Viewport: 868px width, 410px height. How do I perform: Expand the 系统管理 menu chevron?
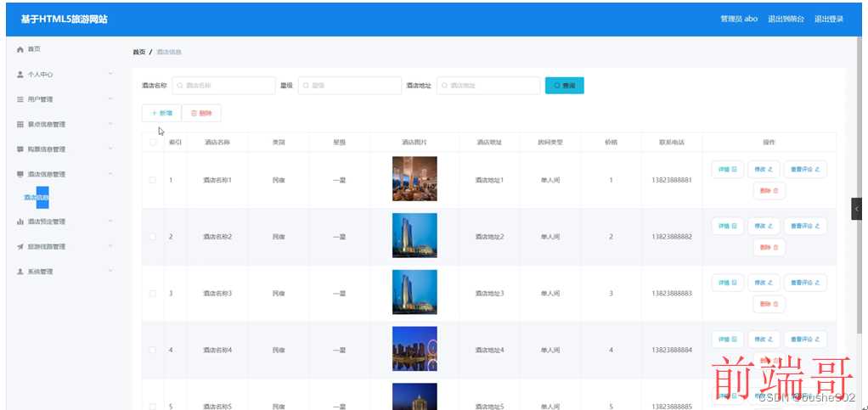point(110,271)
